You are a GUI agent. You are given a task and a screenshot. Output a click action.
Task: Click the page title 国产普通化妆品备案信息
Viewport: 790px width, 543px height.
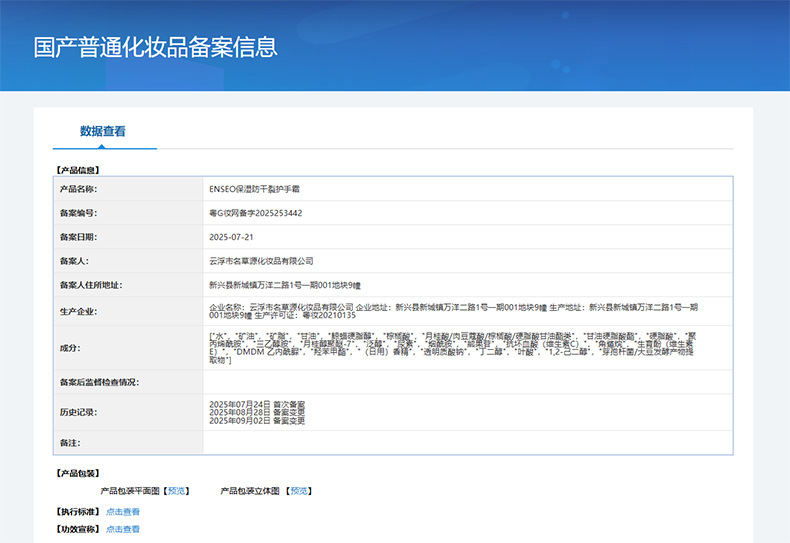coord(156,47)
